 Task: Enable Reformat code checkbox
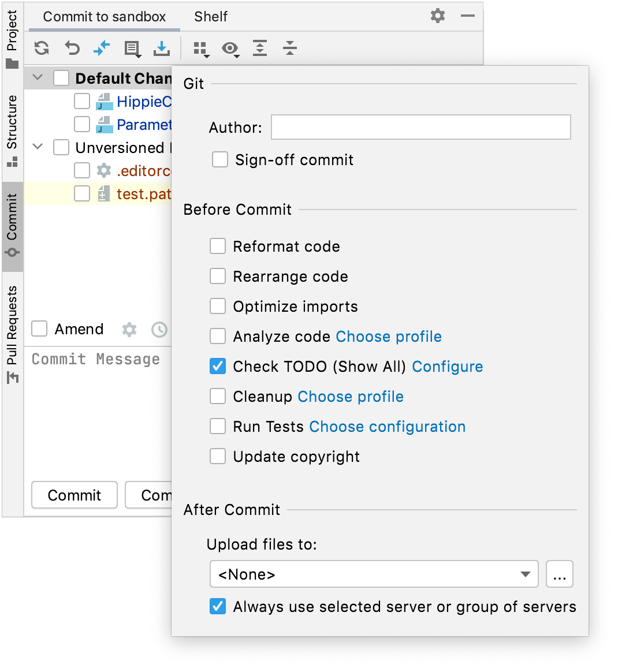point(217,247)
